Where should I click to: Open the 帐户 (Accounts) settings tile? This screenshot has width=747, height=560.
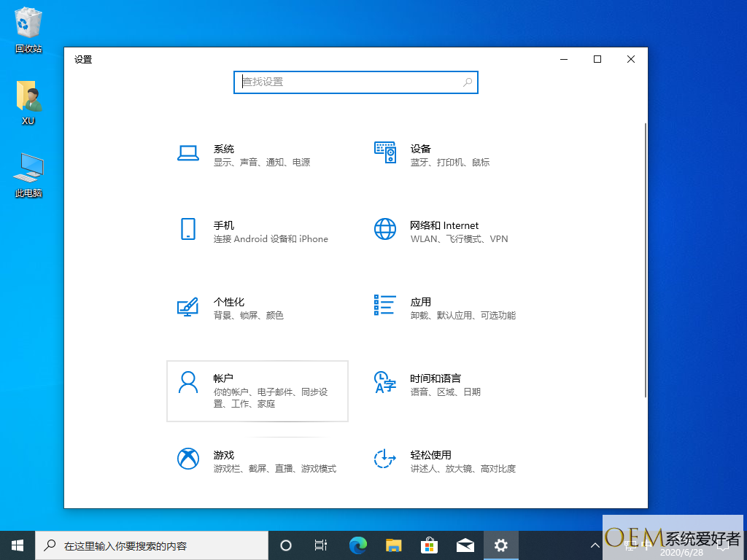(257, 391)
